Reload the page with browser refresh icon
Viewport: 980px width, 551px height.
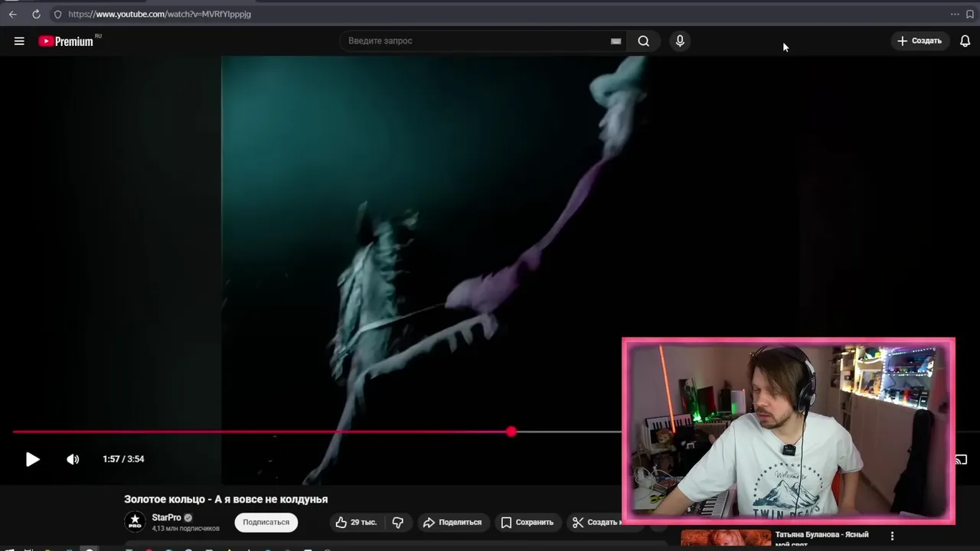pos(36,14)
